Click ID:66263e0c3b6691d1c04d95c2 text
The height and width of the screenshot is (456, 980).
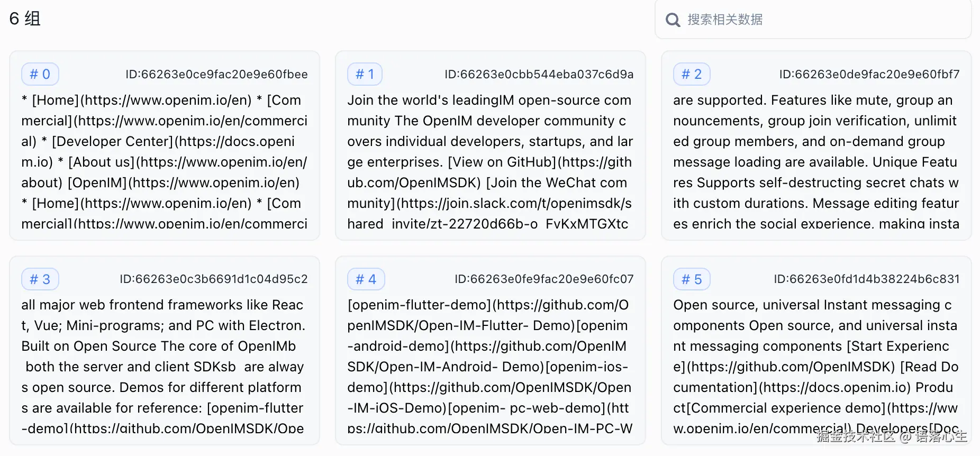click(214, 279)
